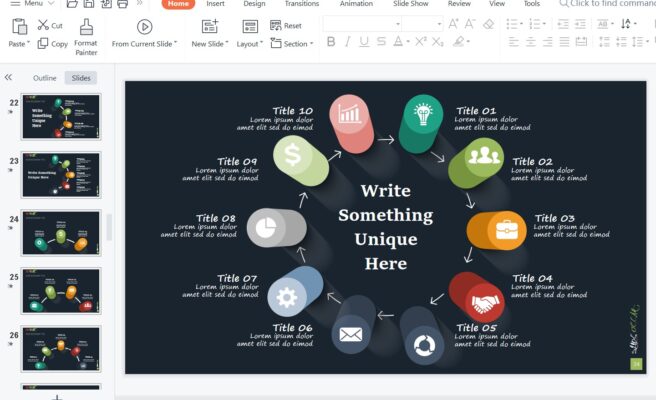The image size is (656, 400).
Task: Open line spacing options icon
Action: click(640, 42)
